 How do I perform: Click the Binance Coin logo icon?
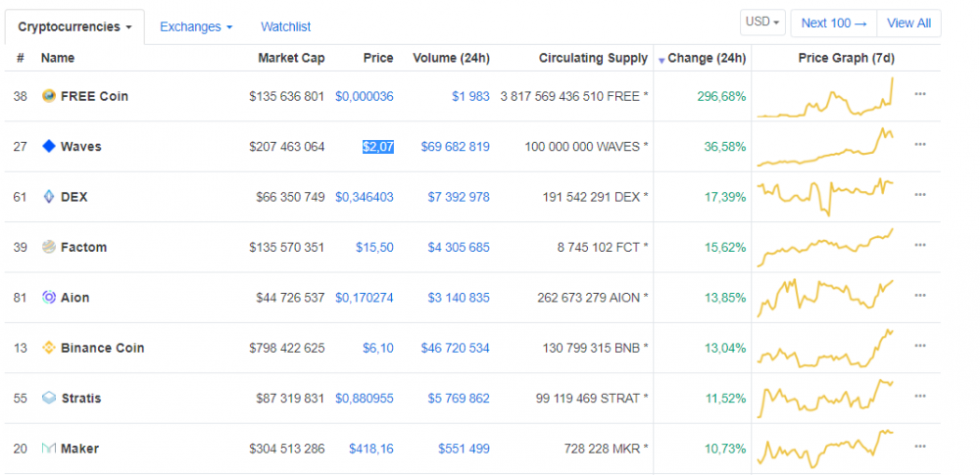[x=49, y=348]
